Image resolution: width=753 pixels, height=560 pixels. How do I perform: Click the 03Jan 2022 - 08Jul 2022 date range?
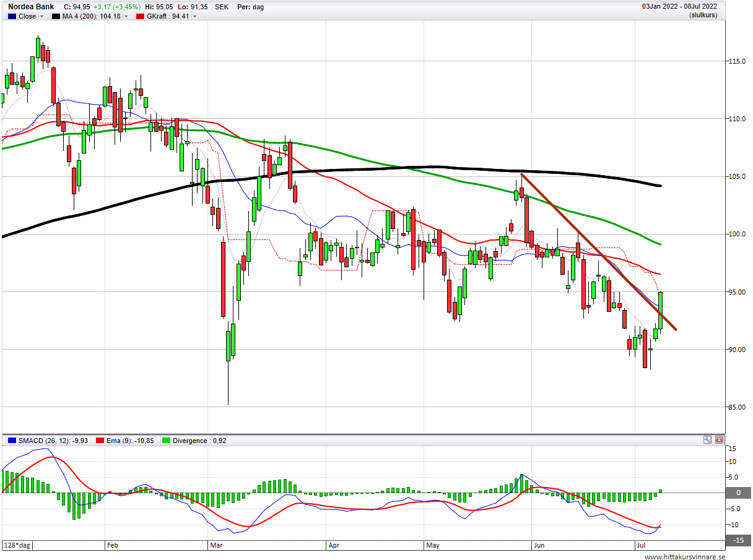679,7
